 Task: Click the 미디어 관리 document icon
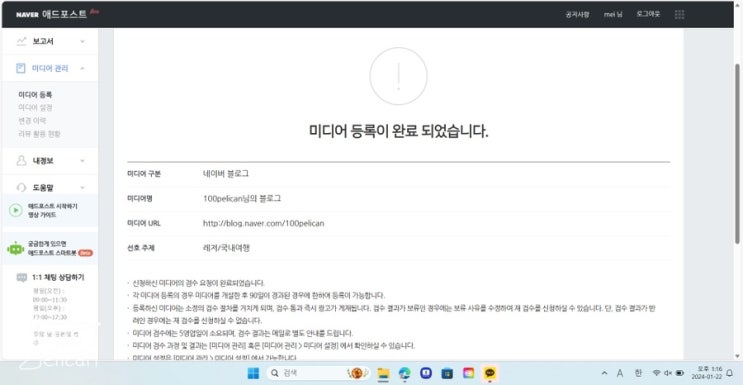[20, 68]
